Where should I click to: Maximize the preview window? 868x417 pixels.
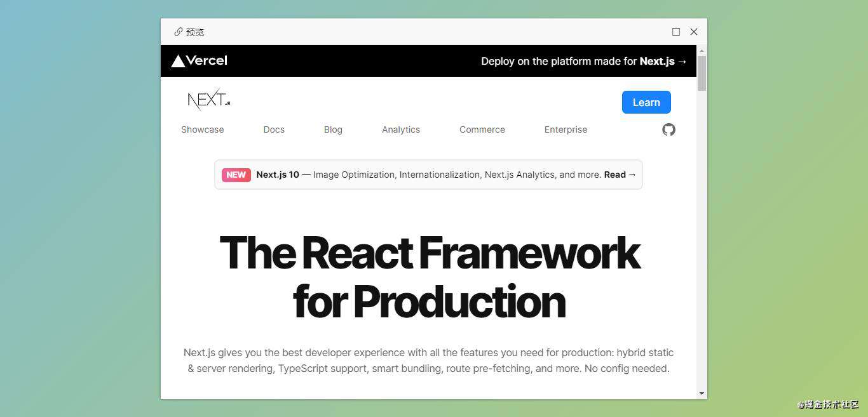click(676, 32)
